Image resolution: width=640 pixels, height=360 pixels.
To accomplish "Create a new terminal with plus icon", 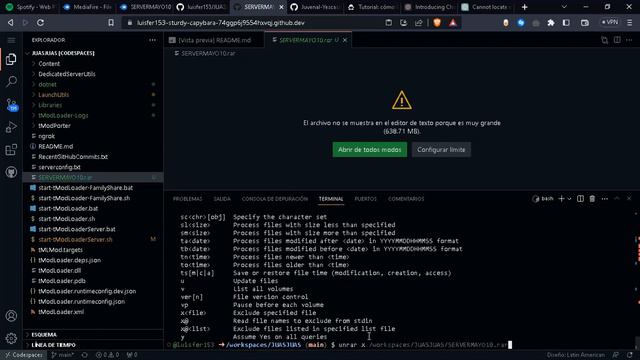I will 561,199.
